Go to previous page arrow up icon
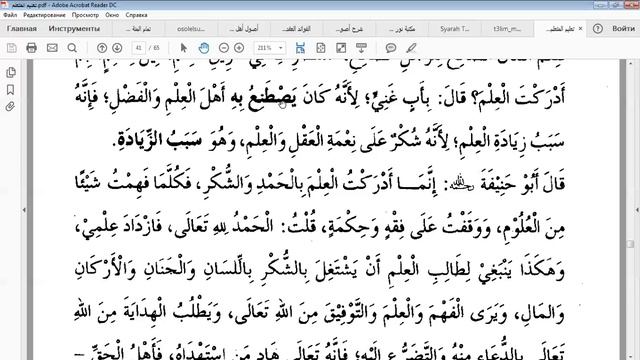 point(102,48)
